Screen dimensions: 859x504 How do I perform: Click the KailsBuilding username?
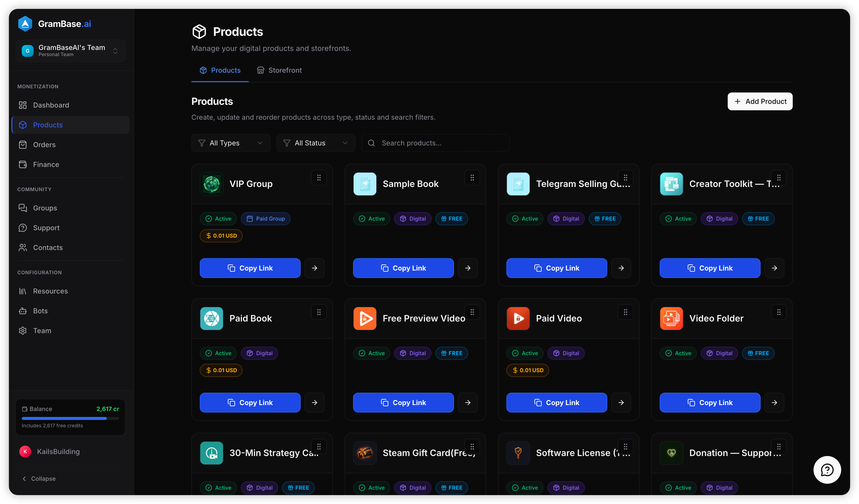(58, 452)
